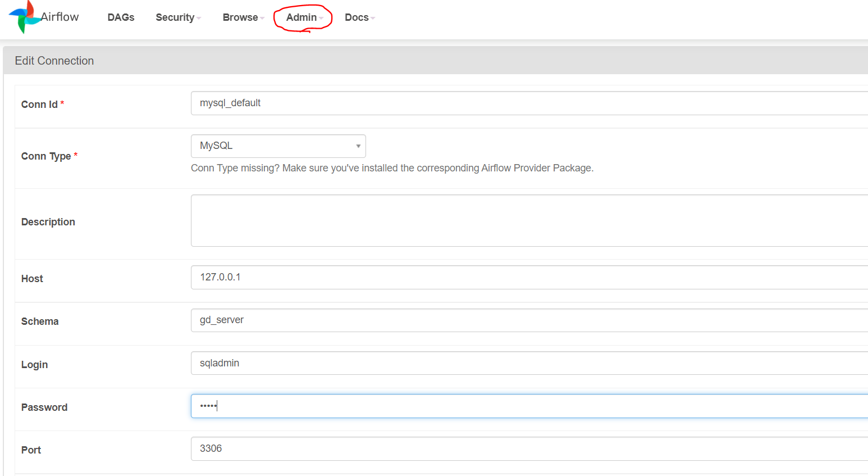Click the Airflow pinwheel logo
Viewport: 868px width, 476px height.
tap(25, 17)
